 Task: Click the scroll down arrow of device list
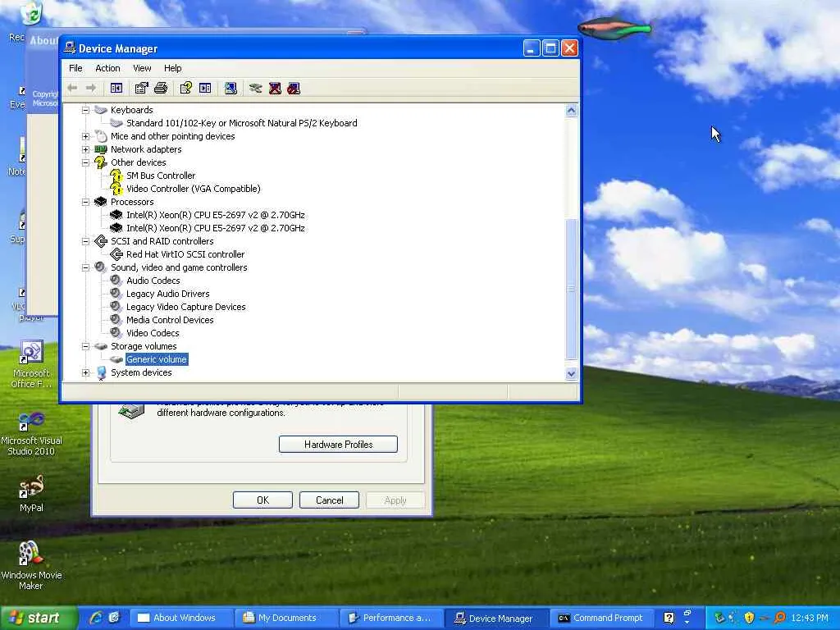[572, 374]
